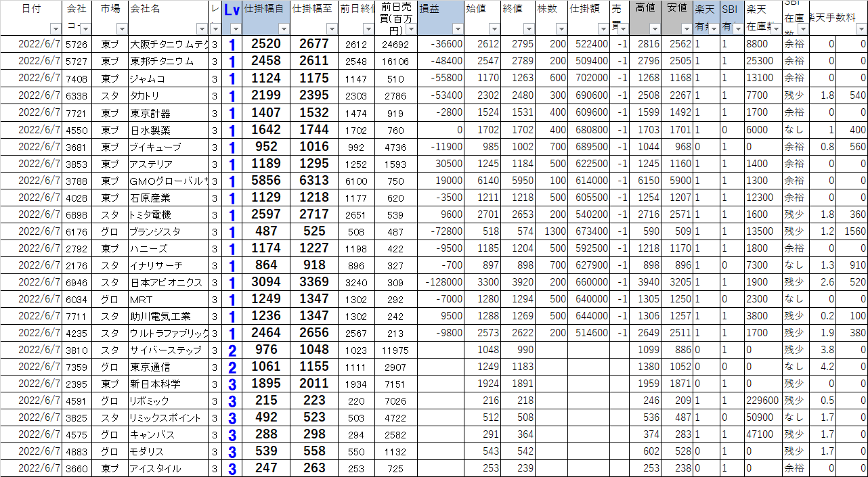Viewport: 868px width, 477px height.
Task: Click the ブランジスタ company name cell
Action: pyautogui.click(x=169, y=231)
